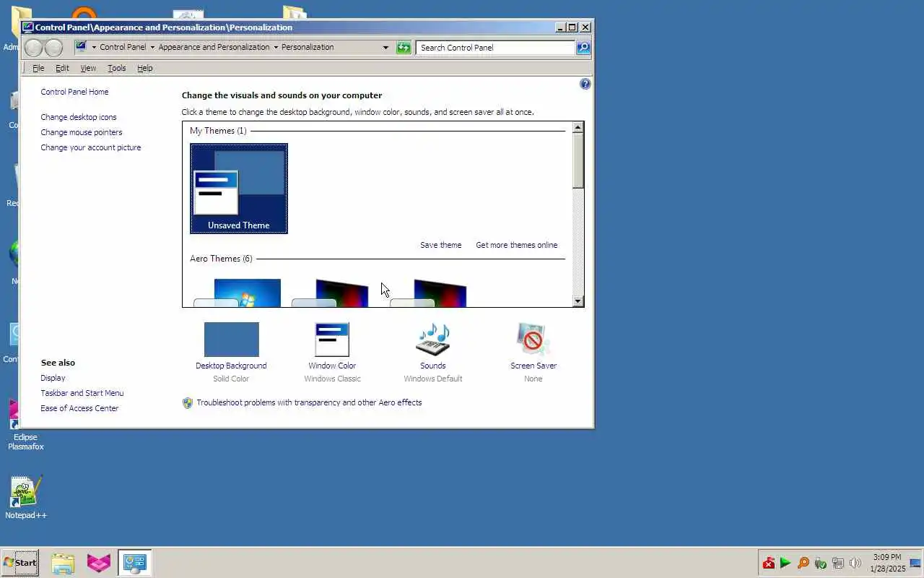Click the window icon in the title bar
Viewport: 924px width, 578px height.
click(x=28, y=27)
